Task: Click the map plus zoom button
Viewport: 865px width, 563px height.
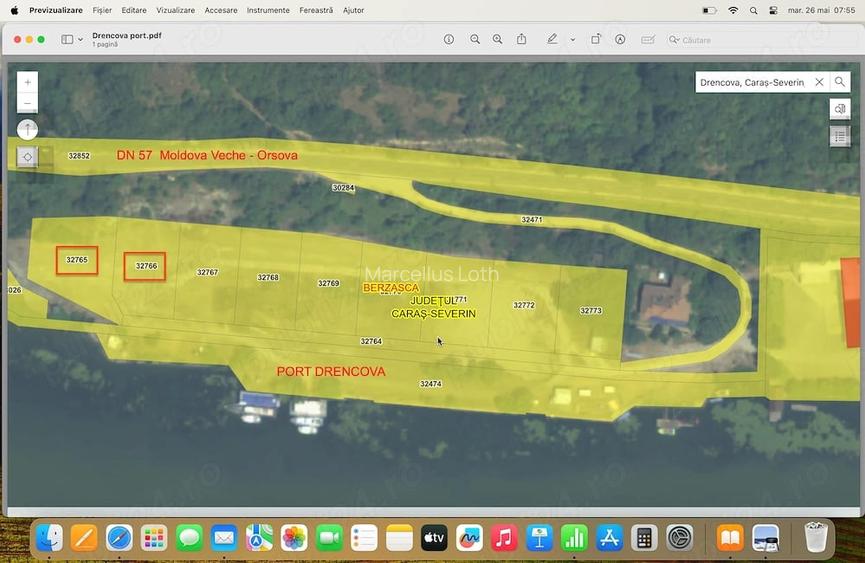Action: pyautogui.click(x=28, y=82)
